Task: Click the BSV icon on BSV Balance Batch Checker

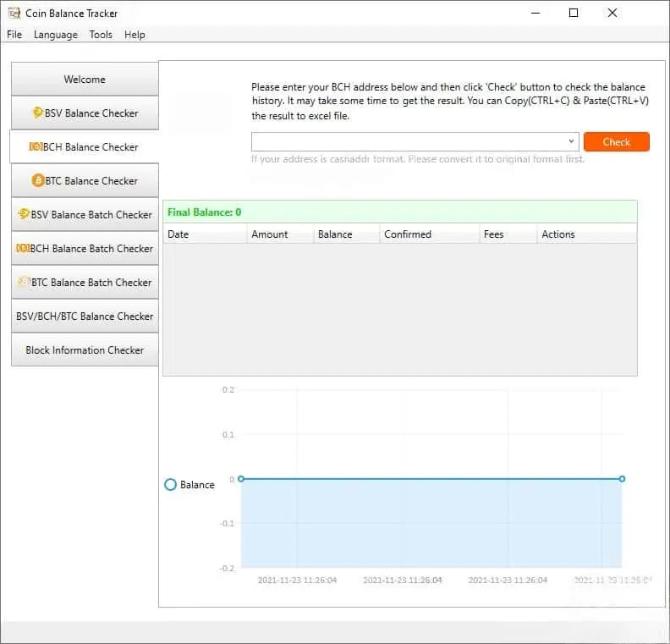Action: coord(24,213)
